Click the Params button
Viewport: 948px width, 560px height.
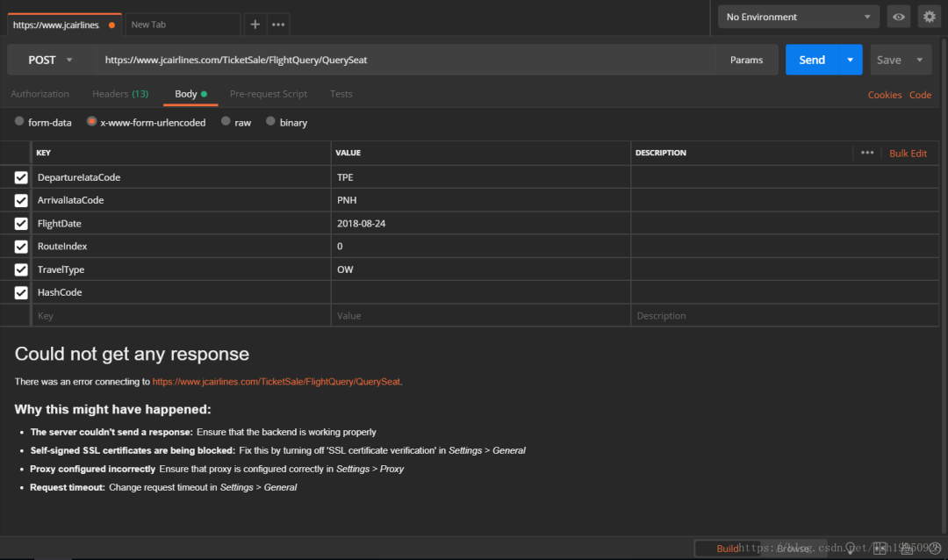[746, 60]
